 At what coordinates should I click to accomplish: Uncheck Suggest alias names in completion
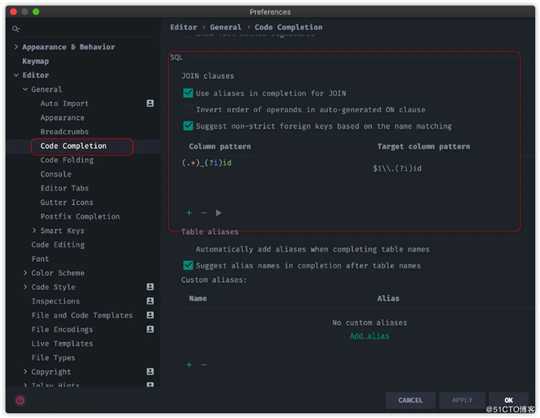point(188,265)
